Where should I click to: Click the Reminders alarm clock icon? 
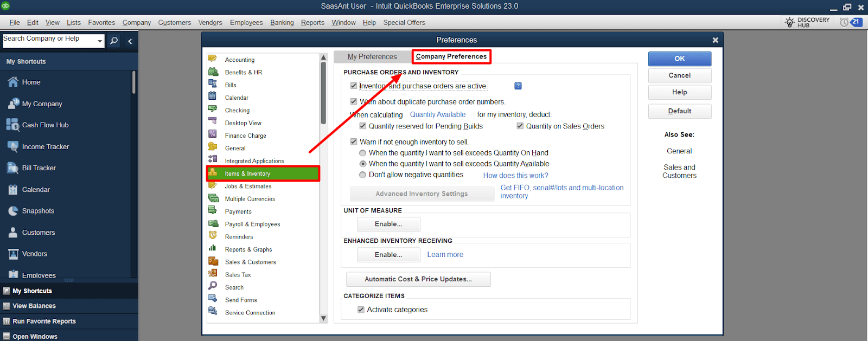[x=213, y=235]
